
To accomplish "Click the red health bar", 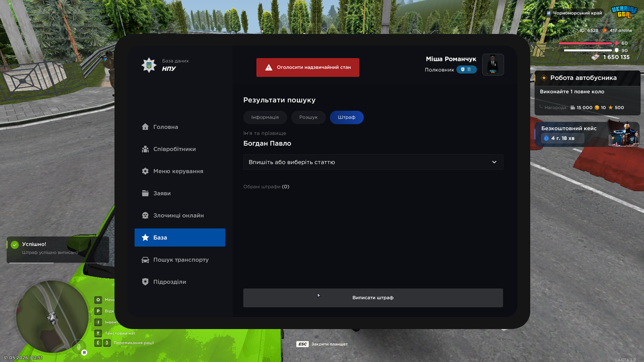I will tap(586, 43).
